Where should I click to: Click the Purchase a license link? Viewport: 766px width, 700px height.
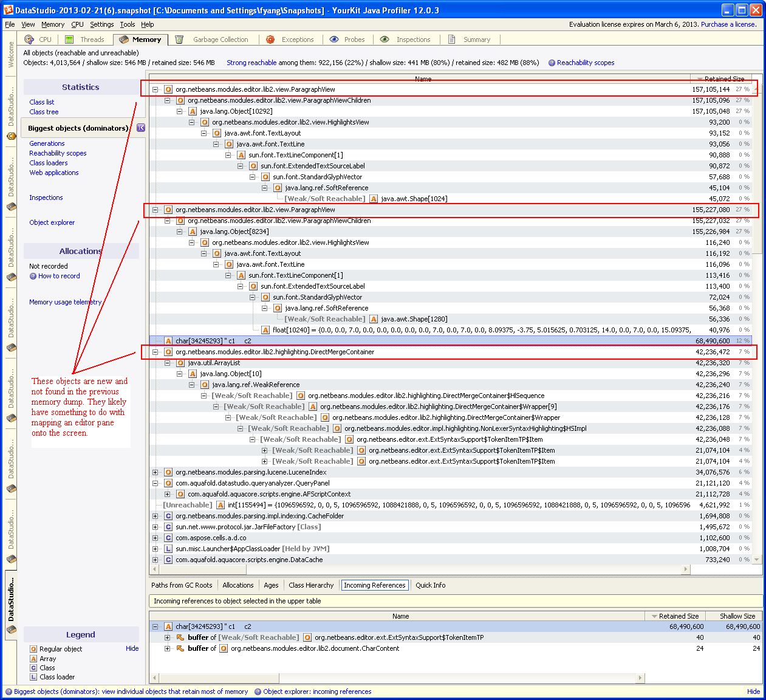(728, 24)
